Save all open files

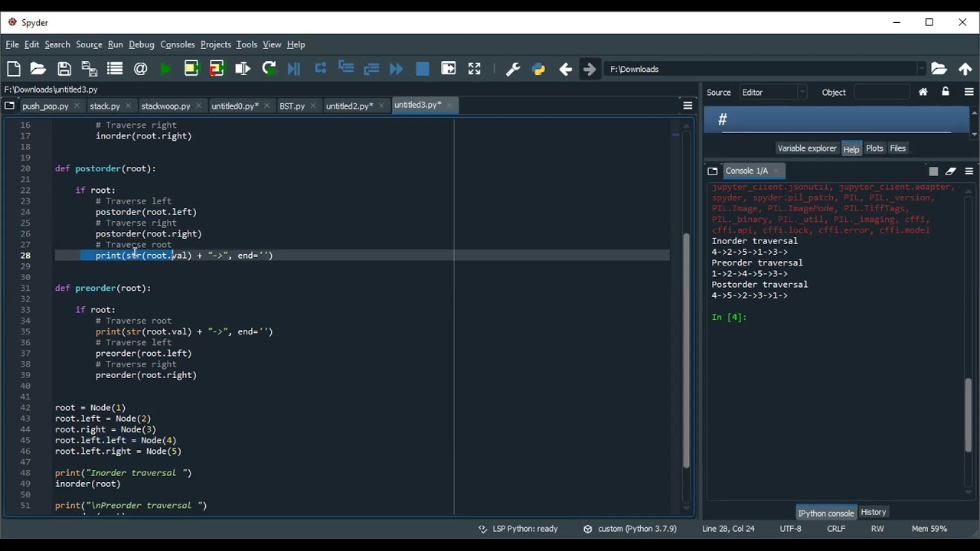[90, 69]
